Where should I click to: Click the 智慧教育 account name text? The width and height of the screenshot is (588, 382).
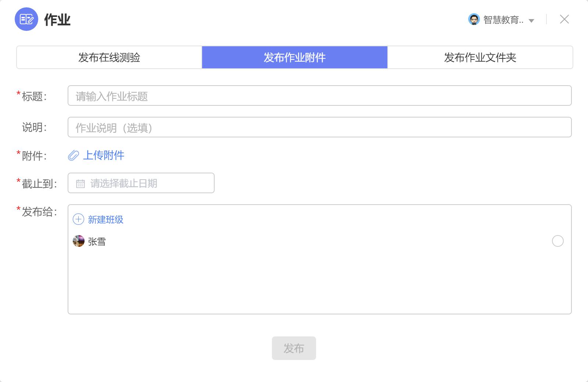503,21
